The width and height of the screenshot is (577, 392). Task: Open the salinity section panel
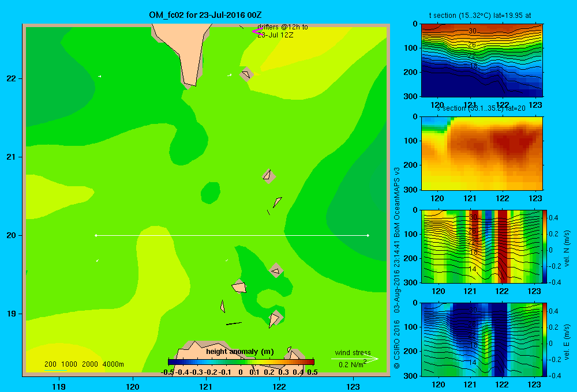coord(482,153)
